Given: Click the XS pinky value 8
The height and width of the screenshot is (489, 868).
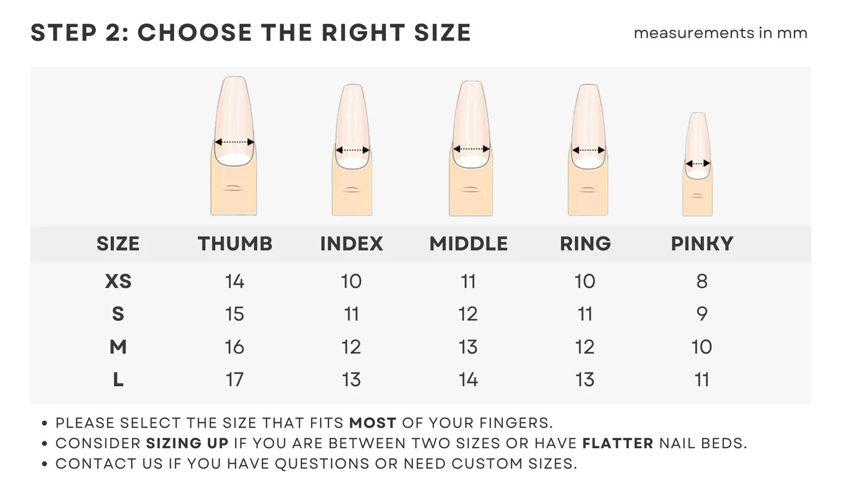Looking at the screenshot, I should pos(702,282).
